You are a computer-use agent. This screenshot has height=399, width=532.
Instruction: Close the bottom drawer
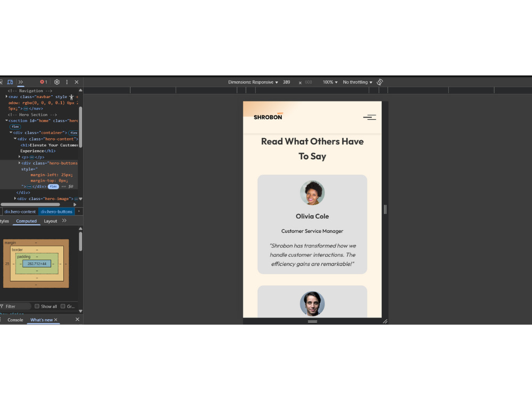(77, 320)
